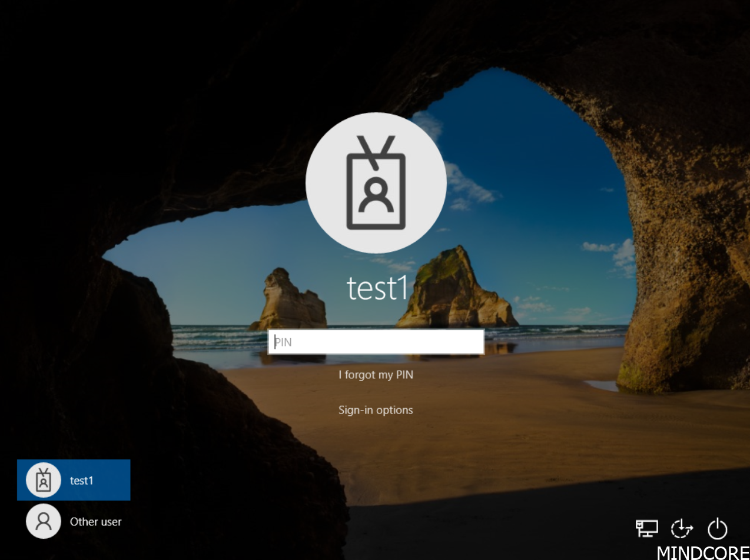Reveal alternative sign-in options below PIN
The width and height of the screenshot is (750, 560).
tap(376, 410)
